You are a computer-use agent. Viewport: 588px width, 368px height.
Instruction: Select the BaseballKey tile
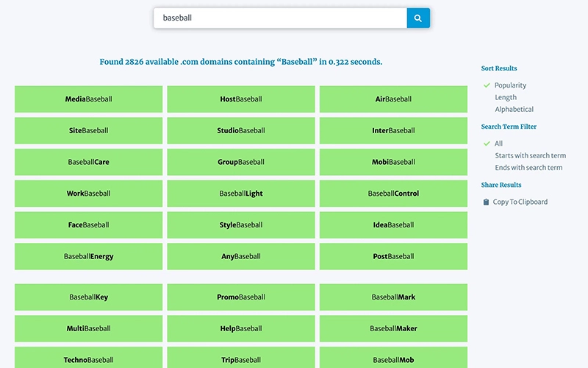point(88,297)
